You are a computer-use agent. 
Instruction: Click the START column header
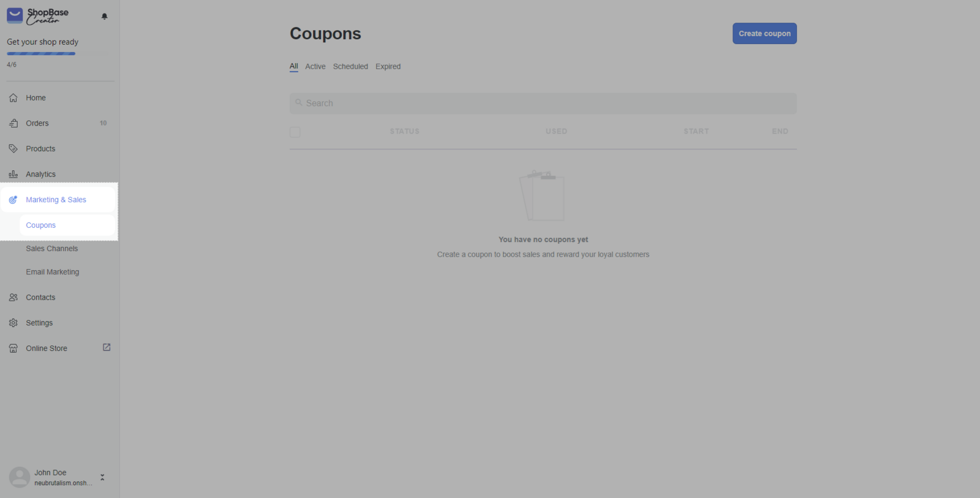tap(696, 132)
